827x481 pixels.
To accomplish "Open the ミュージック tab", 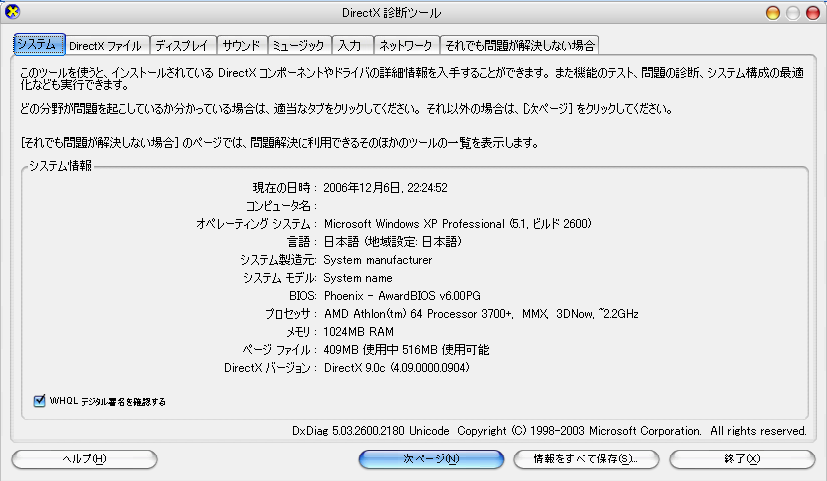I will tap(300, 46).
